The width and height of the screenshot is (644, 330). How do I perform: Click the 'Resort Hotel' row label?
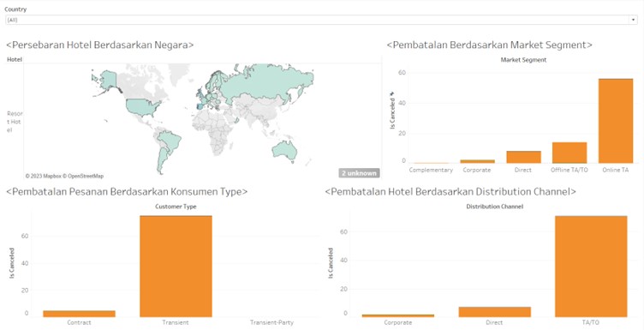point(15,122)
